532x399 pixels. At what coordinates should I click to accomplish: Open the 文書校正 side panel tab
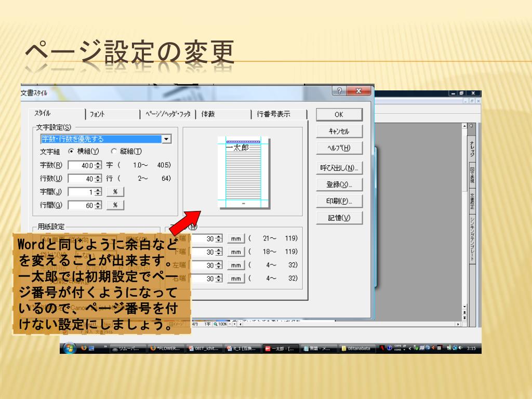[x=472, y=201]
